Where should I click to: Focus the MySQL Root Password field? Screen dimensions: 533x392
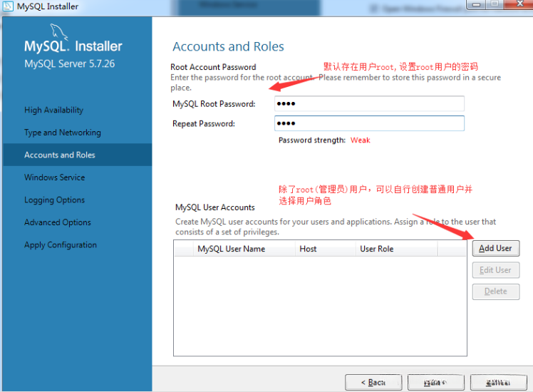click(369, 103)
